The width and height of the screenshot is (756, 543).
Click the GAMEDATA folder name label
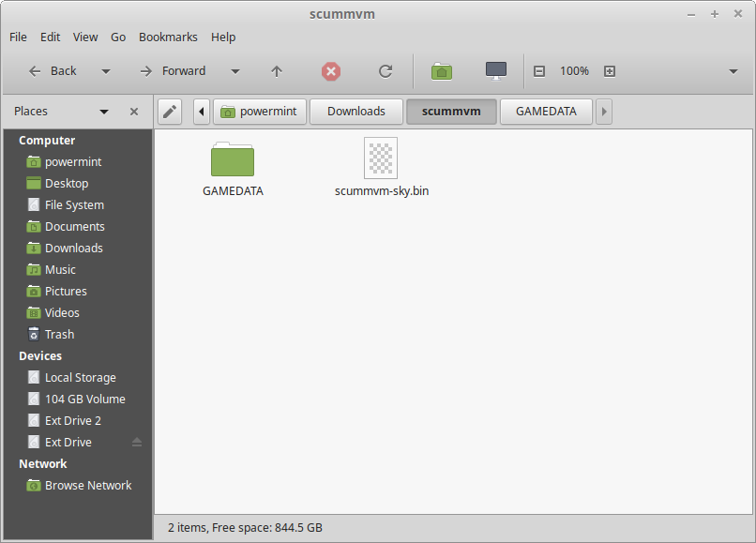pyautogui.click(x=233, y=191)
